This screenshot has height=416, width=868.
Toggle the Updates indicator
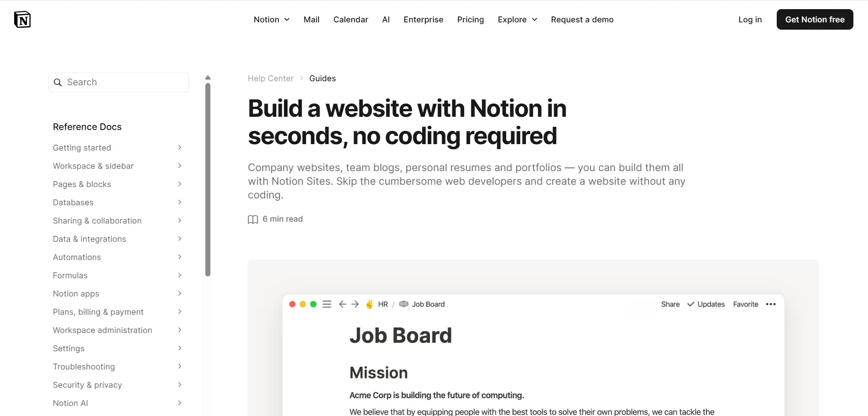coord(706,304)
